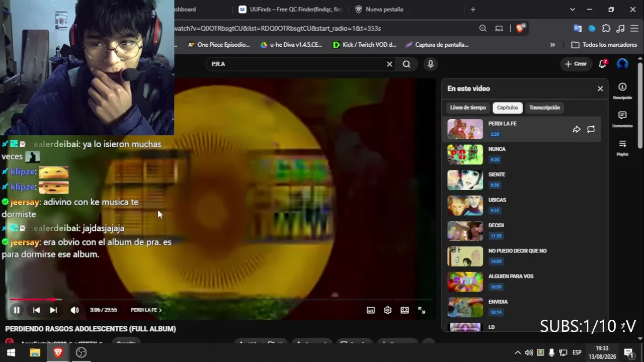
Task: Switch to the Línea de tiempo tab
Action: [468, 108]
